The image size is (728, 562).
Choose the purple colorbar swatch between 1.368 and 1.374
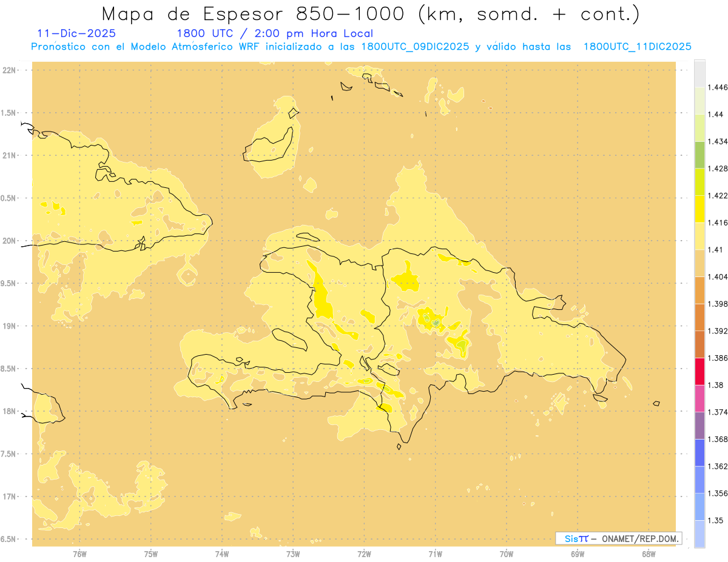point(699,425)
